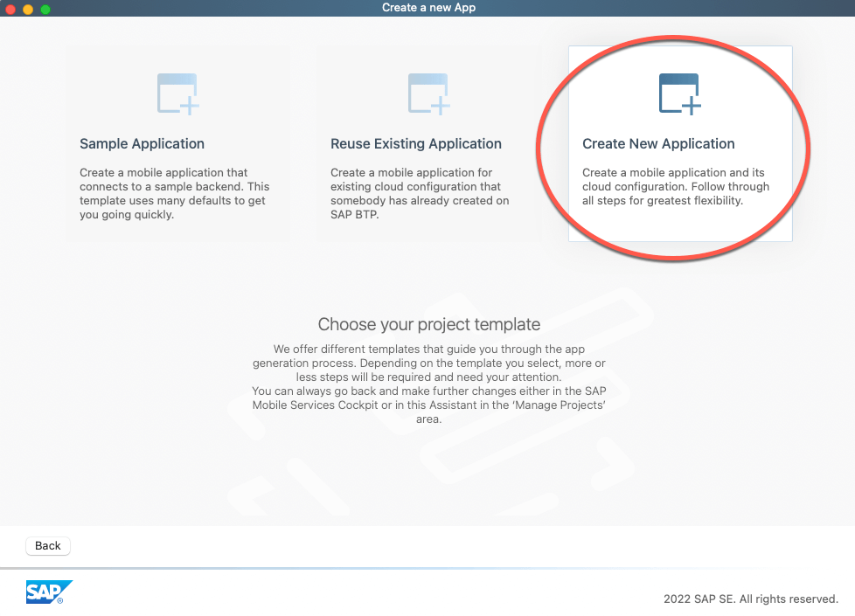The width and height of the screenshot is (855, 616).
Task: Click the description under Reuse Existing Application
Action: pyautogui.click(x=420, y=193)
